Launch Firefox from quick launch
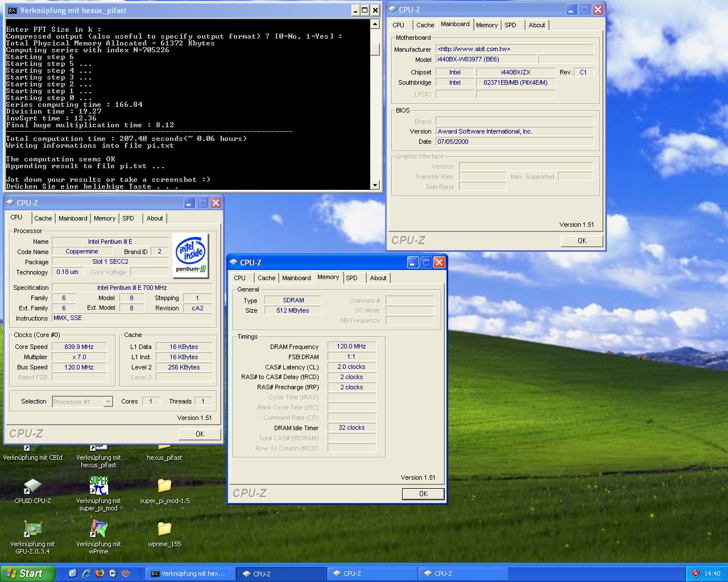Viewport: 728px width, 582px height. 100,573
